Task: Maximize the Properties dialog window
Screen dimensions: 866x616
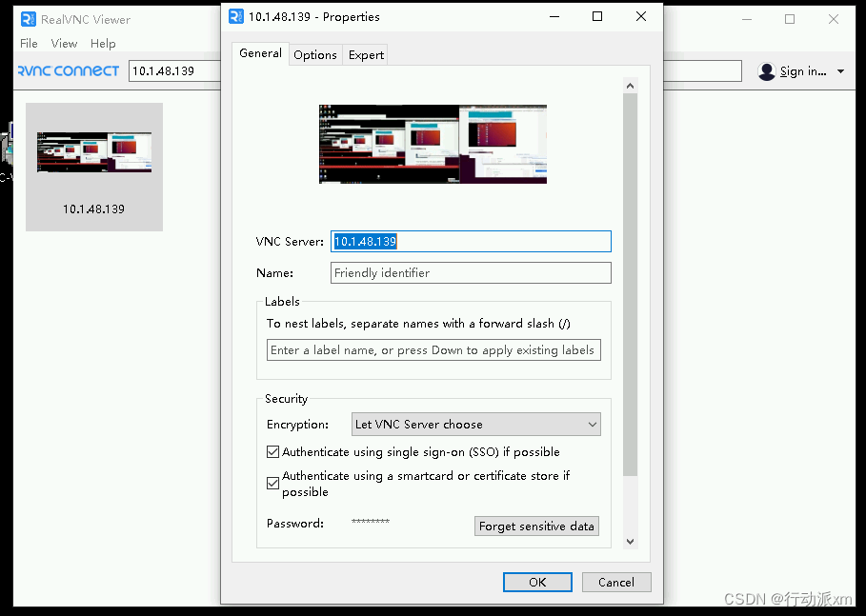Action: [597, 16]
